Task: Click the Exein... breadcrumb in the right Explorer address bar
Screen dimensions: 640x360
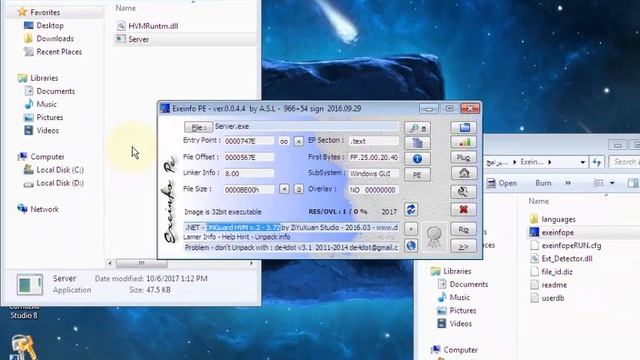Action: tap(531, 162)
